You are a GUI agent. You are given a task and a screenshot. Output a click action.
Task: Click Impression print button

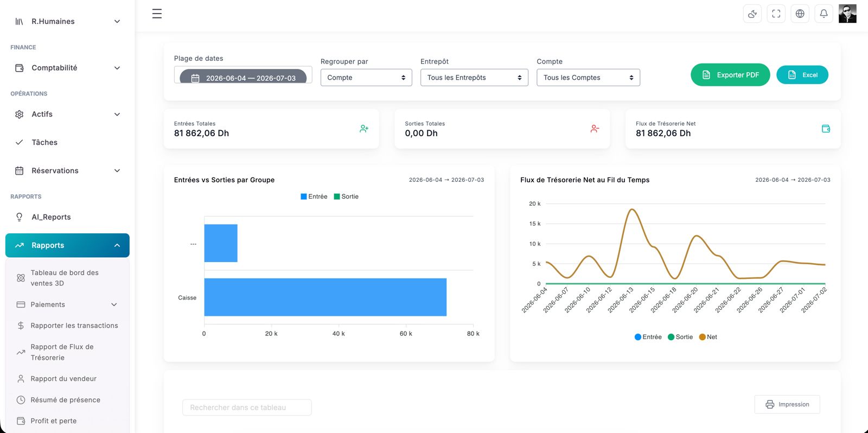tap(787, 404)
